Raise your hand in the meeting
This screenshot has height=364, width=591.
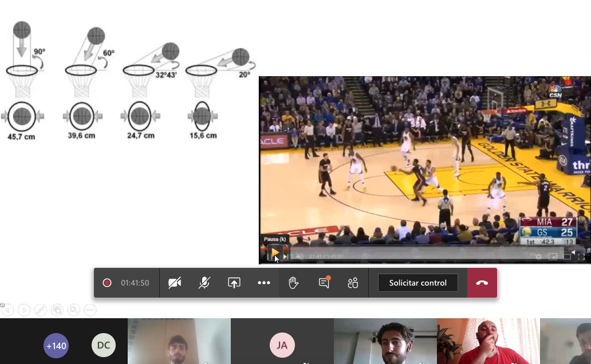coord(293,283)
